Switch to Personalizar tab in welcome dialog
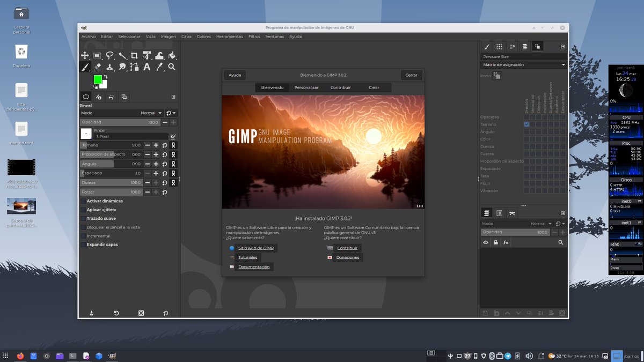This screenshot has height=362, width=644. (x=306, y=87)
